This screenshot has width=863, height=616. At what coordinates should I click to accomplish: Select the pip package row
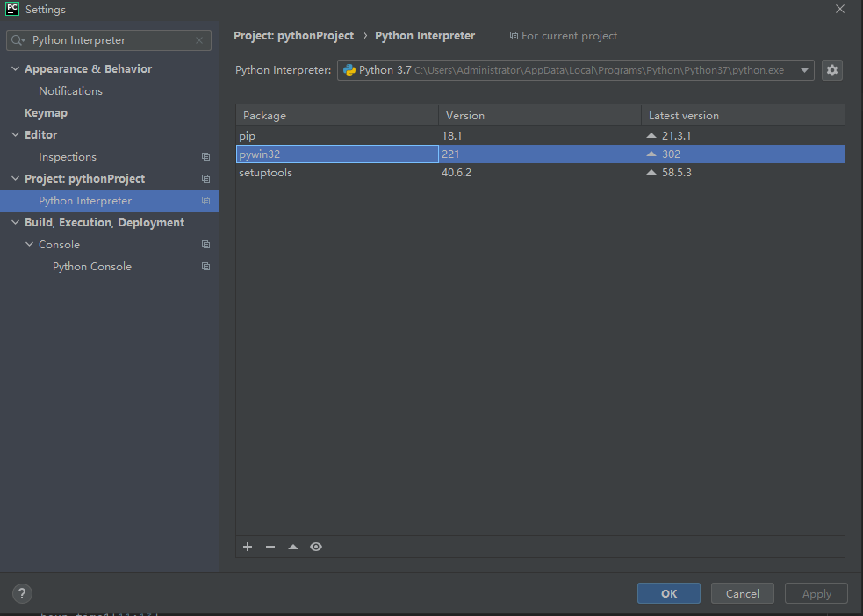point(540,135)
